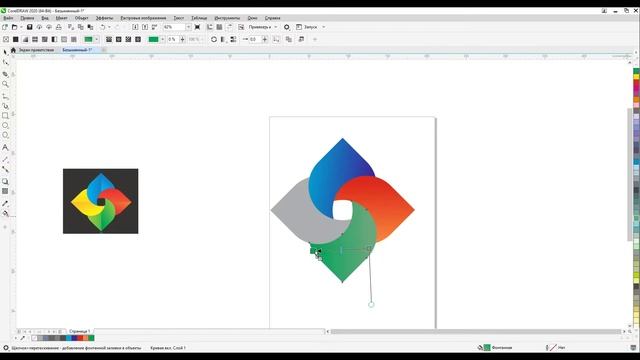Choose Linear fountain fill type

coord(109,39)
